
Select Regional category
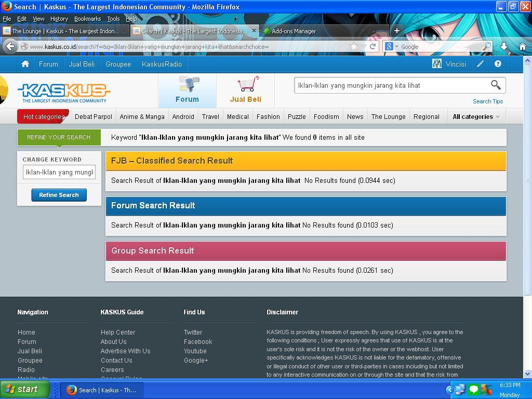click(427, 117)
